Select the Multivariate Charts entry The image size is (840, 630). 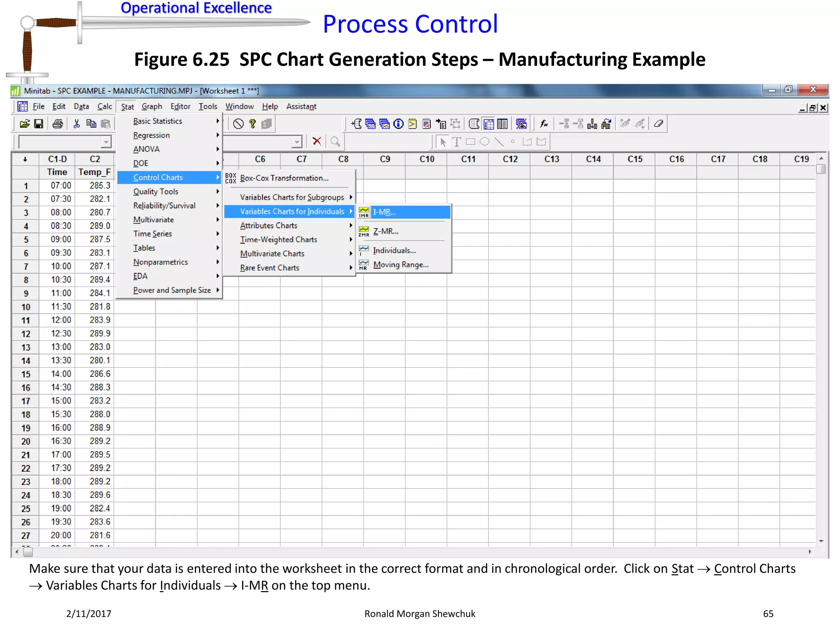pos(290,254)
